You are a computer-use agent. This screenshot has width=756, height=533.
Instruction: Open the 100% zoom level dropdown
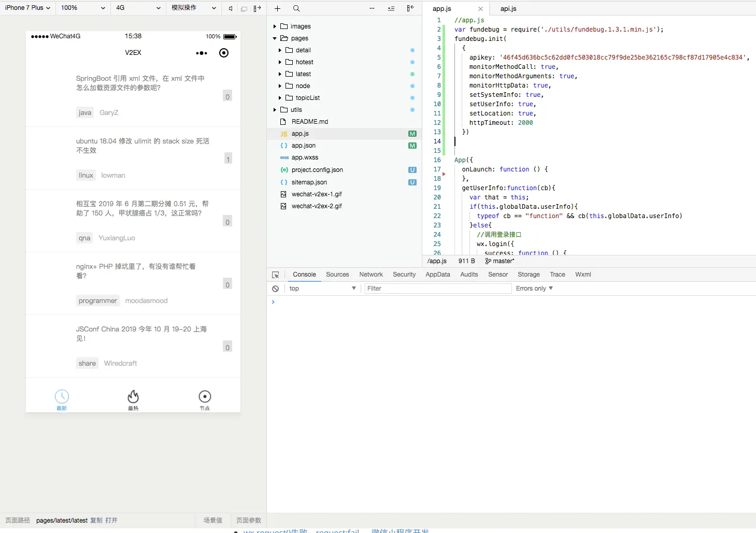click(83, 8)
